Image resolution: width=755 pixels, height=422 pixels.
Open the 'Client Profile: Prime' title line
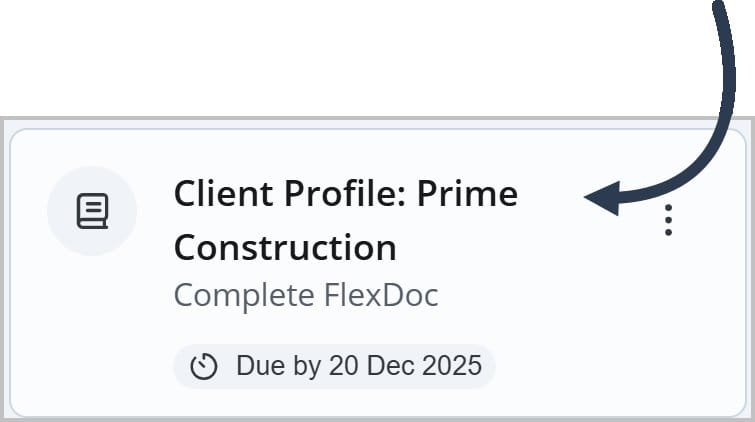click(x=346, y=194)
